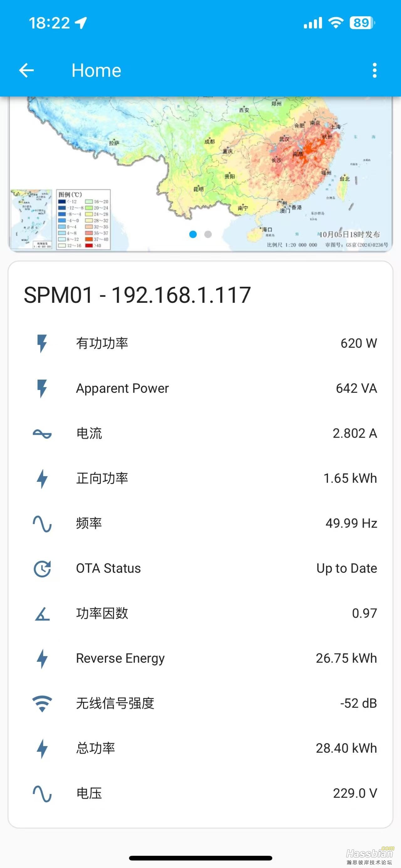This screenshot has width=401, height=868.
Task: Tap the 电压 voltage wave icon
Action: [42, 793]
